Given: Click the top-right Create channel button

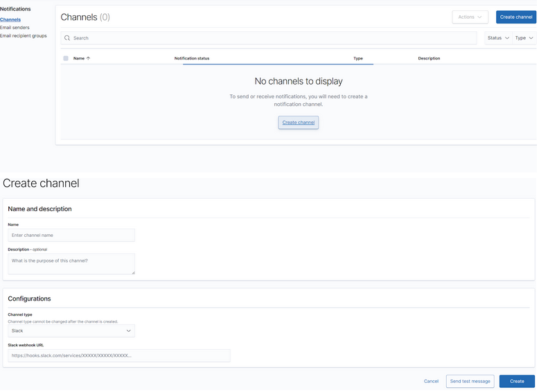Looking at the screenshot, I should [x=515, y=17].
